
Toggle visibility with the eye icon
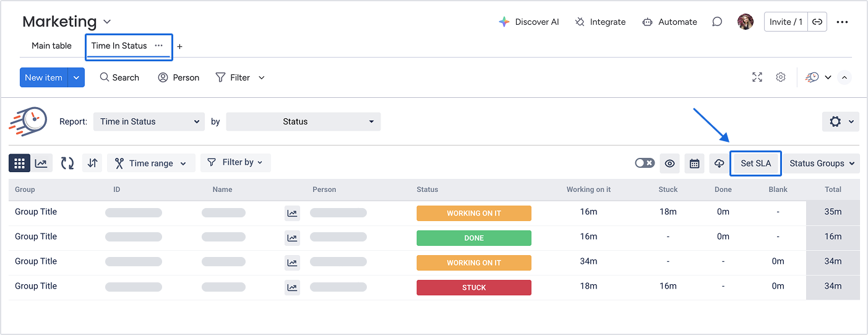pyautogui.click(x=669, y=163)
